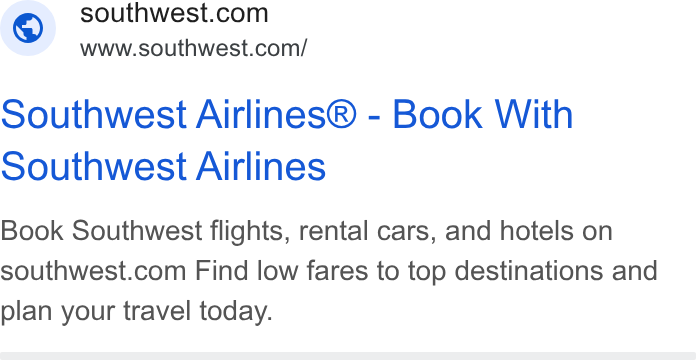Click 'top destinations' in the snippet text
Image resolution: width=696 pixels, height=360 pixels.
click(505, 271)
